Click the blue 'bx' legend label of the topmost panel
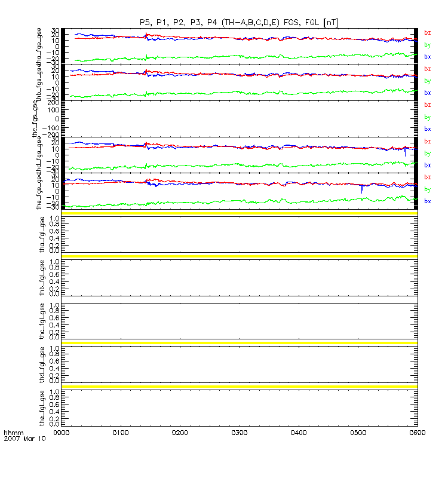Viewport: 448px width, 478px height. coord(428,57)
